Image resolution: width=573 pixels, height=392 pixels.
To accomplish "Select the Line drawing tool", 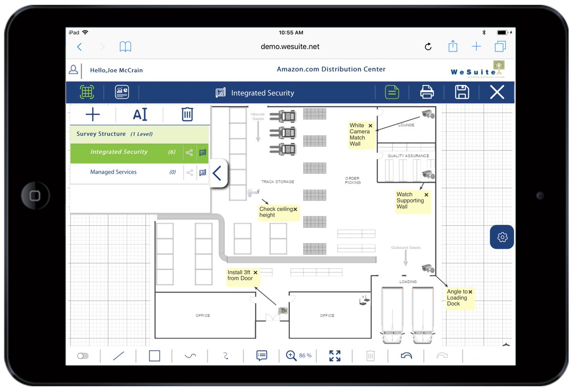I will point(119,355).
